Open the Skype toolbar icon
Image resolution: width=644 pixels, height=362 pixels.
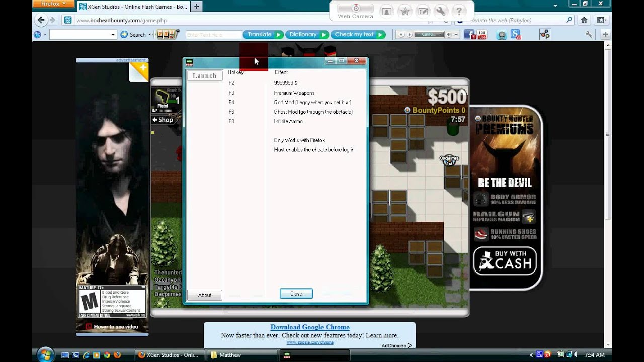(x=515, y=34)
